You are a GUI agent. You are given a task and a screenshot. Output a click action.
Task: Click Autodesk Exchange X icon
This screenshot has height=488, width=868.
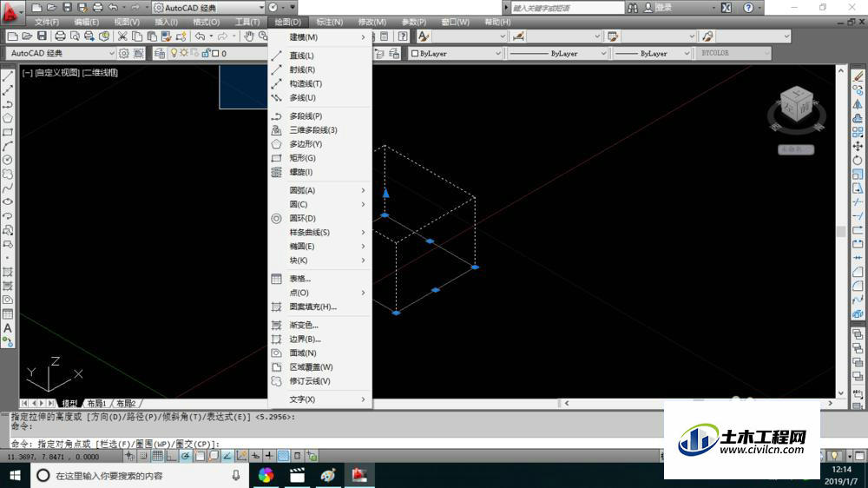pos(727,8)
